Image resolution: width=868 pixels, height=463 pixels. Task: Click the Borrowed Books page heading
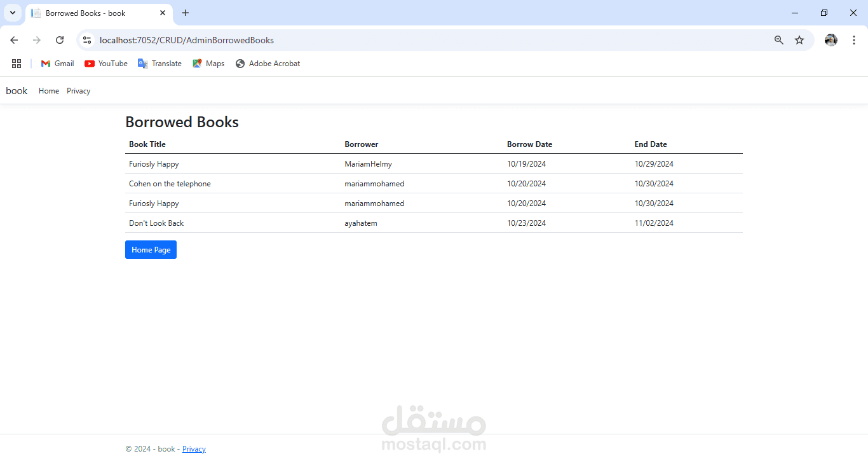point(182,122)
